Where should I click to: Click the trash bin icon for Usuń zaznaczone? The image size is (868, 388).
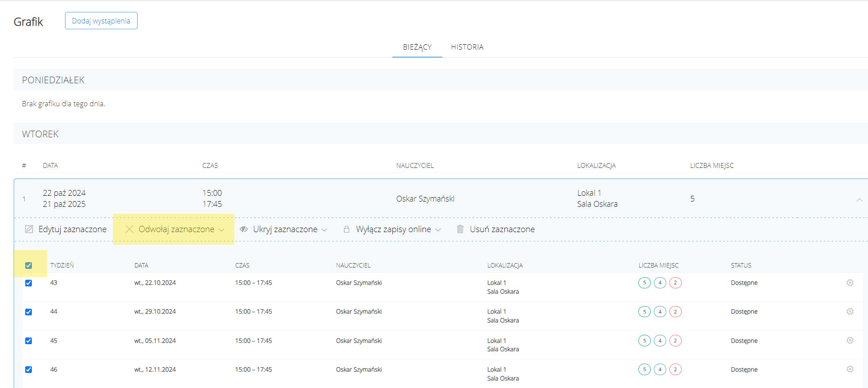460,229
